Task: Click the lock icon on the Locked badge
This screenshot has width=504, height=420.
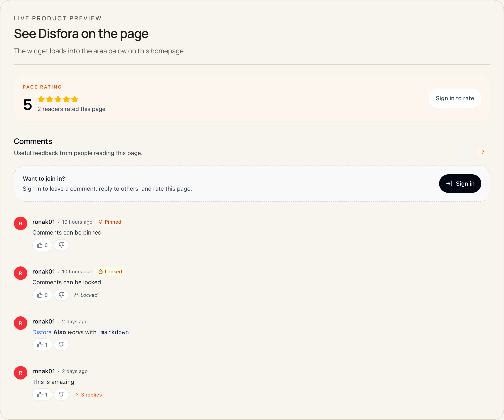Action: pyautogui.click(x=101, y=271)
